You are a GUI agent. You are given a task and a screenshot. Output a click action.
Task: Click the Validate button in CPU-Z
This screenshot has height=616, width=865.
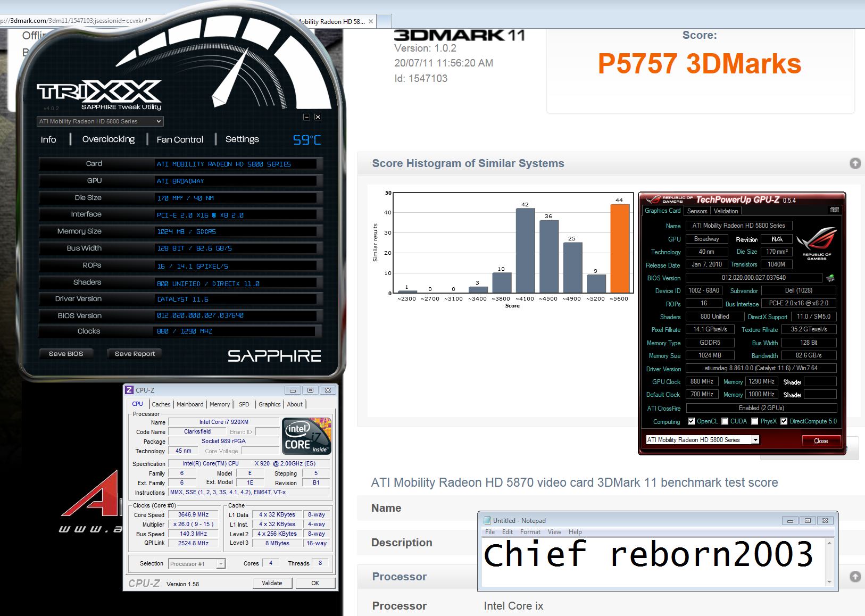272,583
